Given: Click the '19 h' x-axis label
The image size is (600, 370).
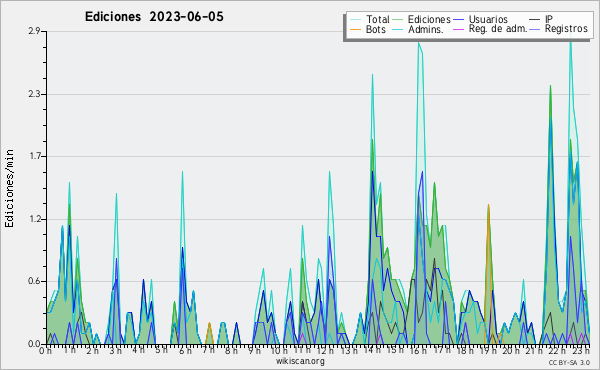Looking at the screenshot, I should [489, 351].
